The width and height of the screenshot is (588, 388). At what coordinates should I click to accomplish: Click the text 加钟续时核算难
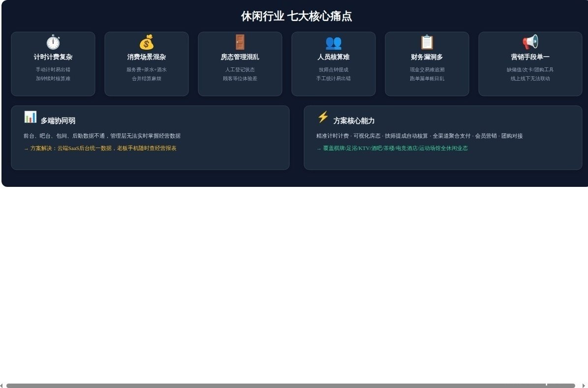tap(53, 79)
